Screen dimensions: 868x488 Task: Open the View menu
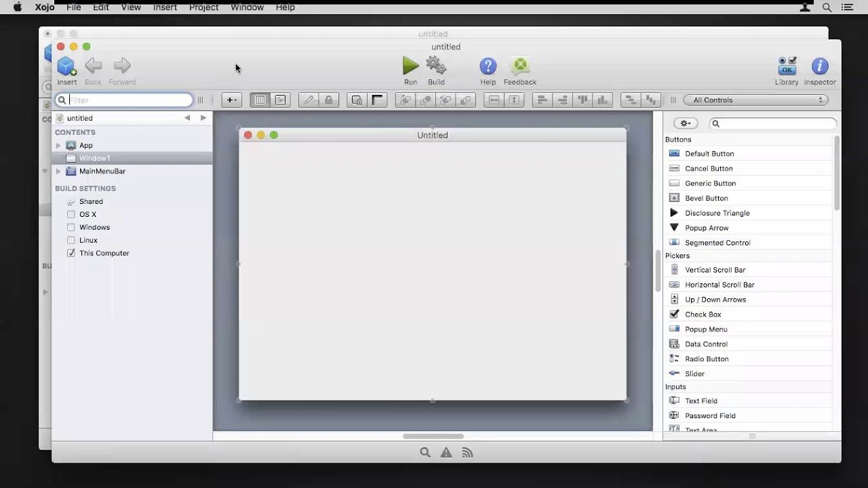click(x=131, y=7)
